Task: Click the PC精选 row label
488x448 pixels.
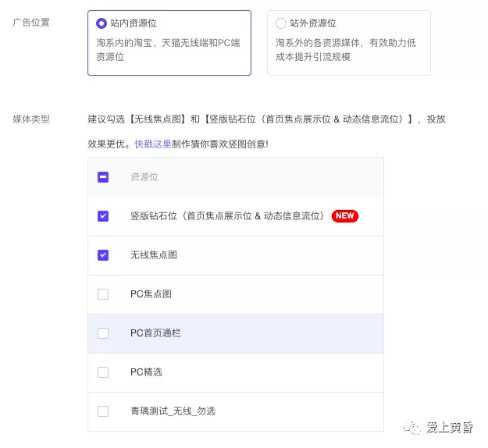Action: coord(146,372)
